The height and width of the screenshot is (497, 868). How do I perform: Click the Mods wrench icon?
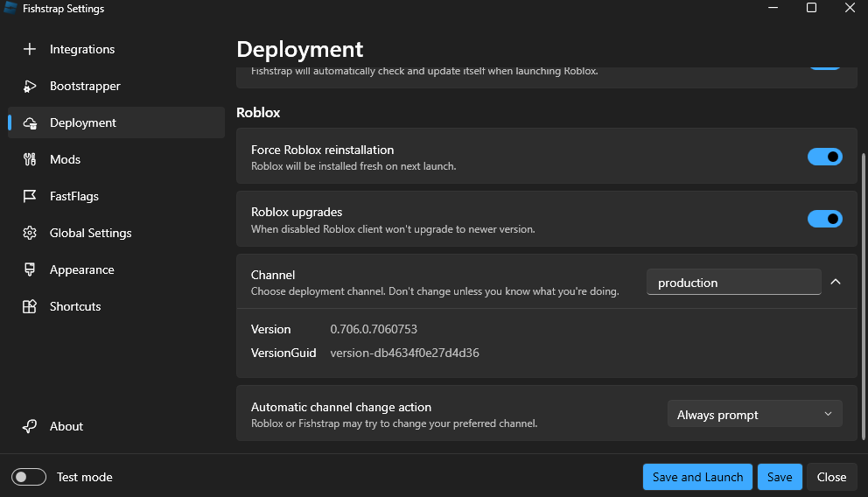[x=30, y=159]
